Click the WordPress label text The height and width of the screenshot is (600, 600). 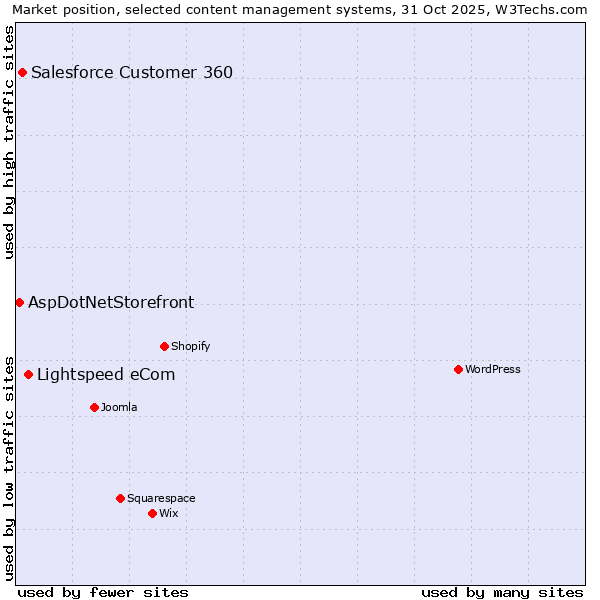[492, 369]
